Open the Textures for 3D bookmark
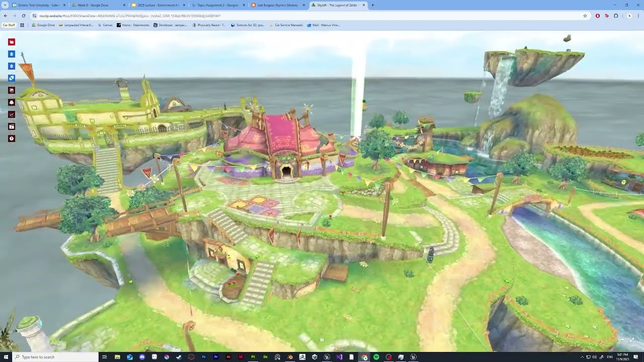644x362 pixels. pyautogui.click(x=248, y=25)
